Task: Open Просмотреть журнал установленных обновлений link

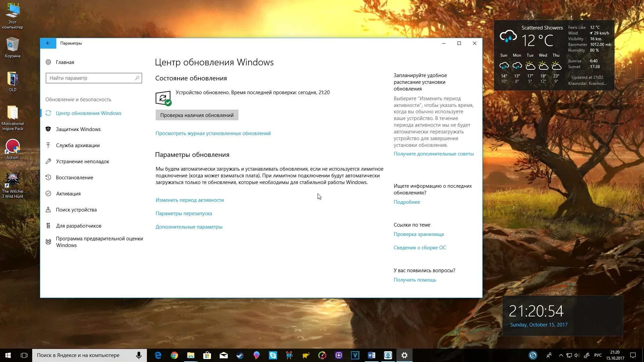Action: click(x=213, y=133)
